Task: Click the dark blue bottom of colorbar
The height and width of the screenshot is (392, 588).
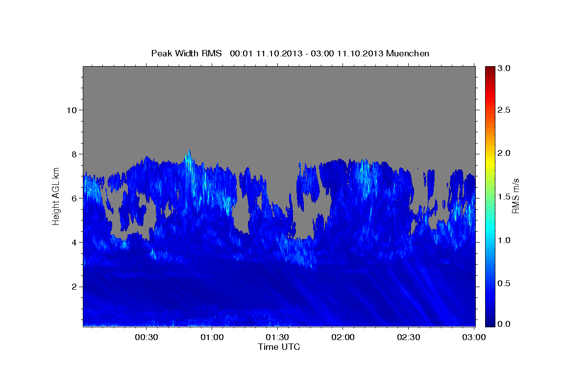Action: pyautogui.click(x=490, y=322)
